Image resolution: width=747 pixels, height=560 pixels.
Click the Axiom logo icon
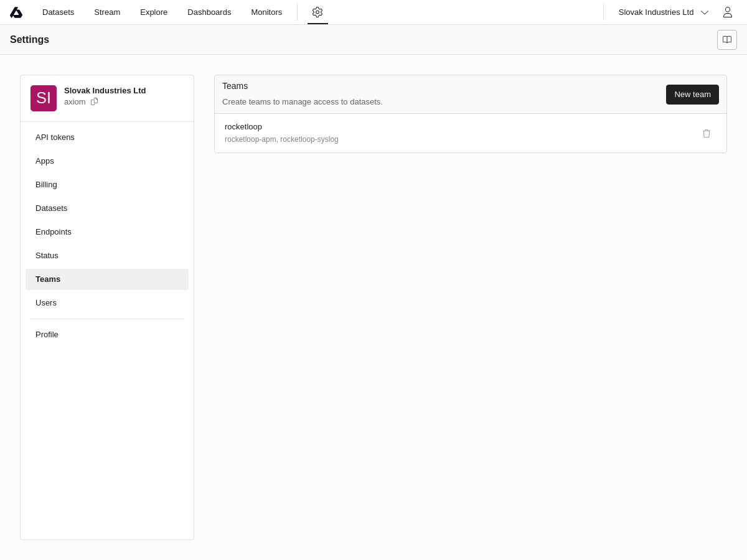tap(16, 12)
